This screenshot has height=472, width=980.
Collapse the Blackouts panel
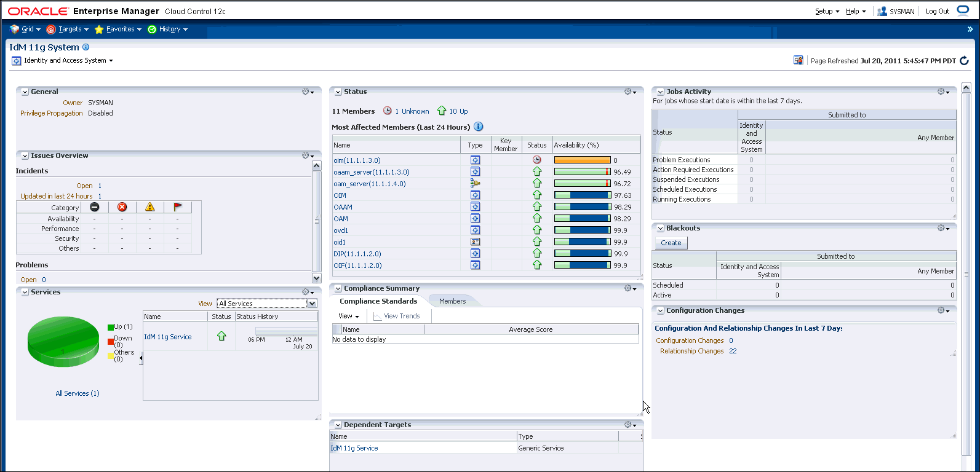click(660, 229)
